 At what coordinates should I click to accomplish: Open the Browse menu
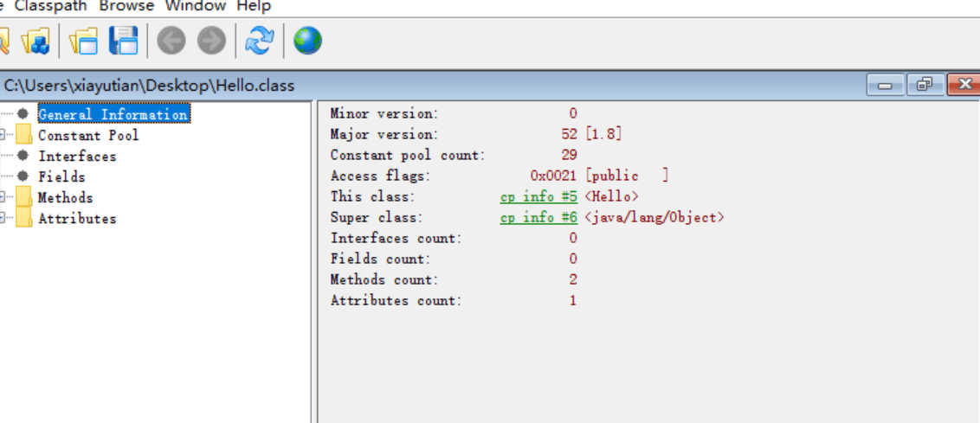tap(127, 6)
